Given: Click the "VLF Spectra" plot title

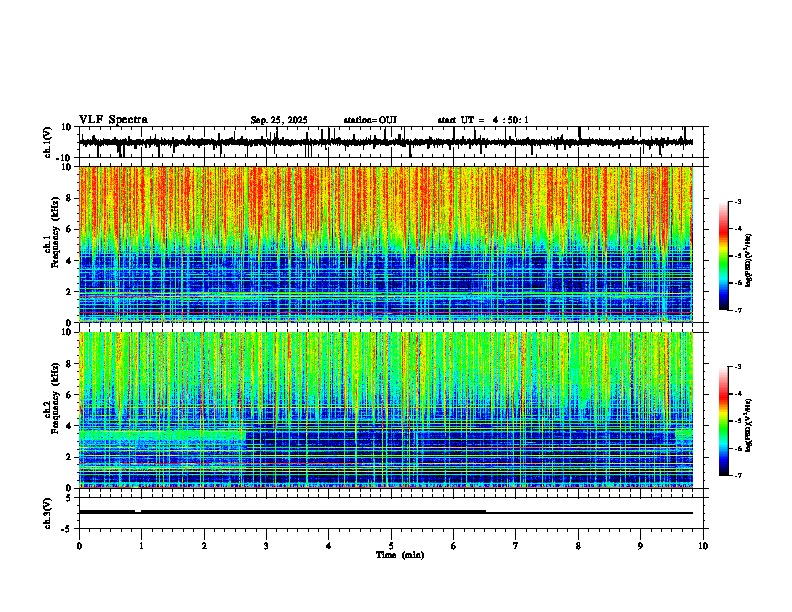Looking at the screenshot, I should (113, 119).
